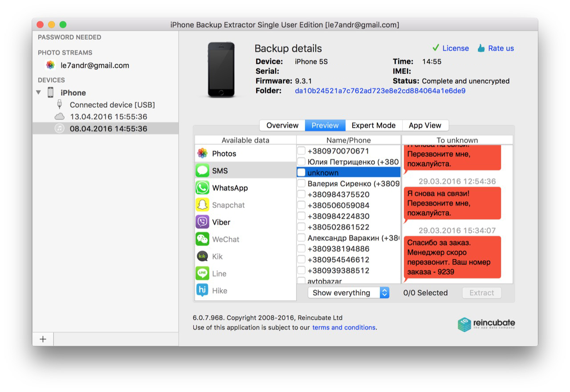Viewport: 570px width, 392px height.
Task: Select le7andr@gmail.com photo stream
Action: point(106,65)
